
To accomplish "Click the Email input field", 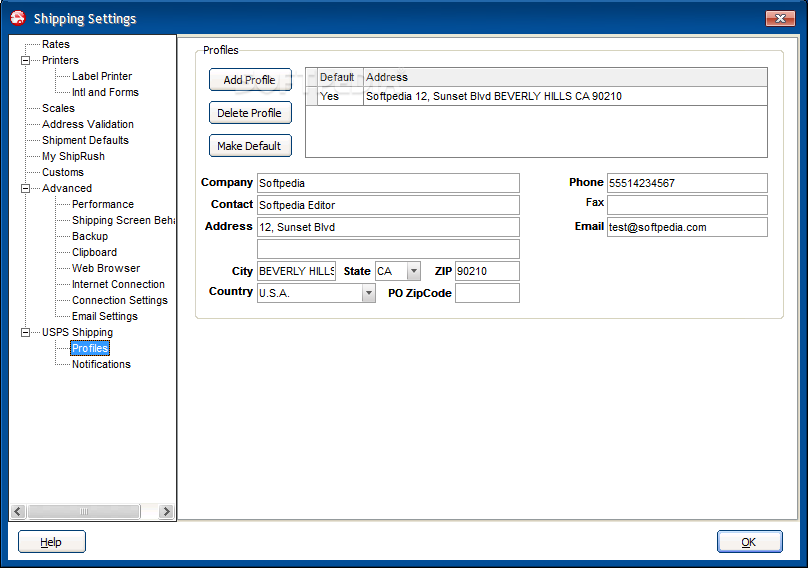I will point(687,227).
